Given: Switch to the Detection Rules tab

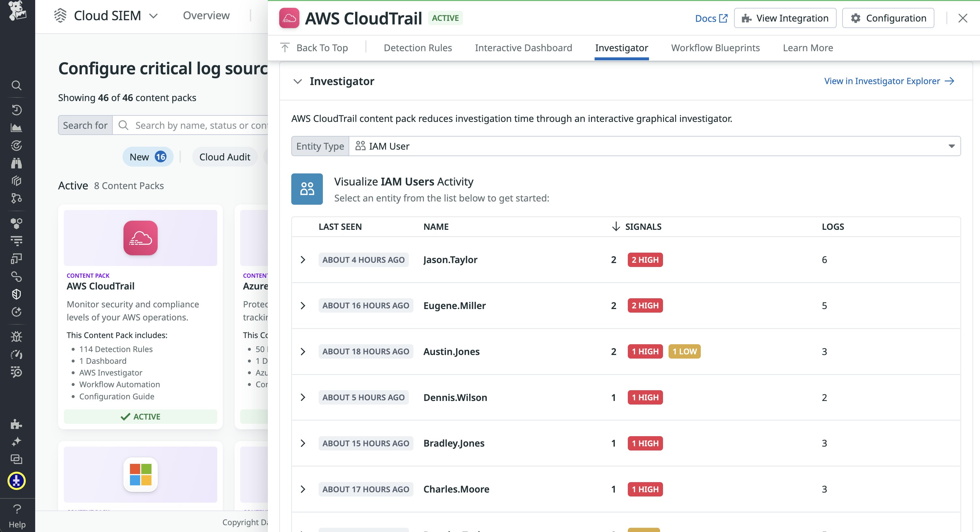Looking at the screenshot, I should click(x=417, y=48).
